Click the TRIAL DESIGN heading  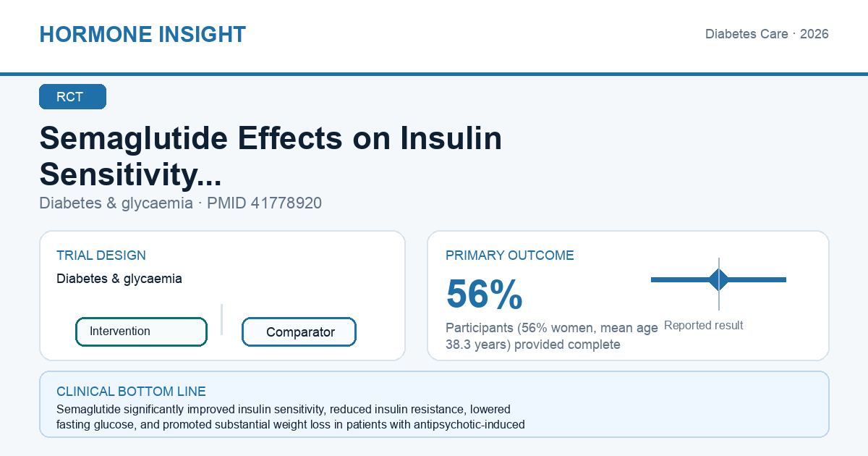click(101, 256)
